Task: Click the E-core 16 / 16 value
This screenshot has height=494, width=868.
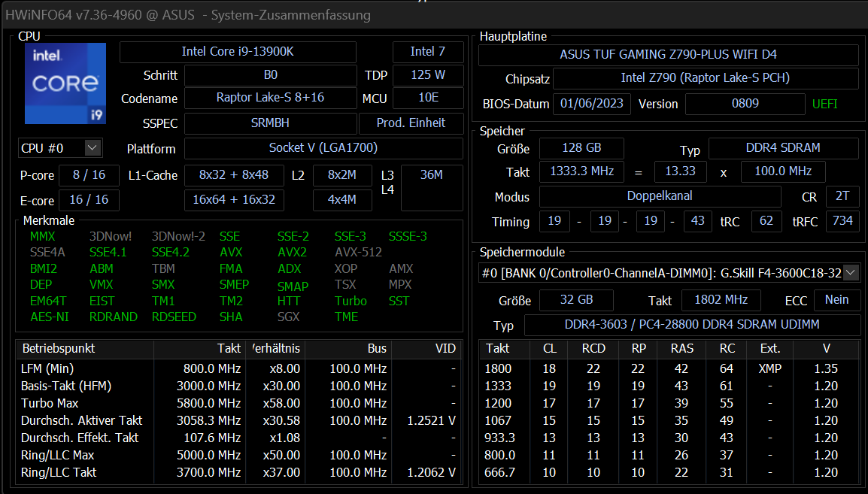Action: [x=89, y=200]
